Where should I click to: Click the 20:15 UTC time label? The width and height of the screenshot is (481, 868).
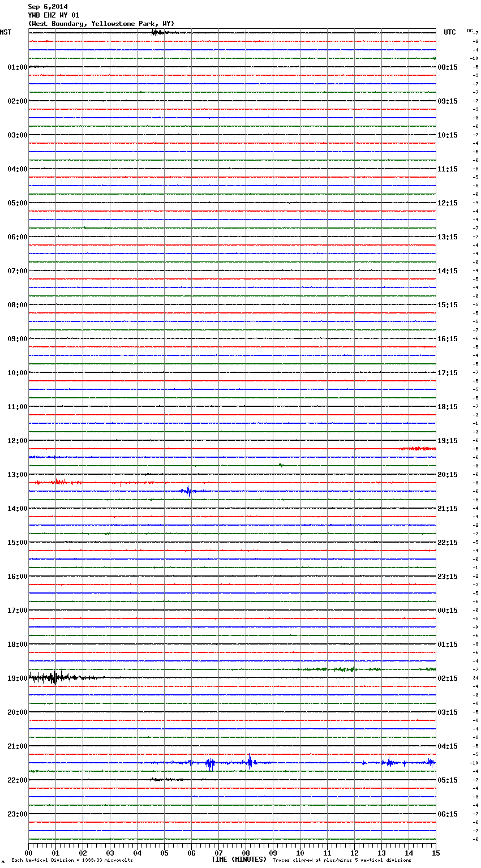[x=448, y=475]
